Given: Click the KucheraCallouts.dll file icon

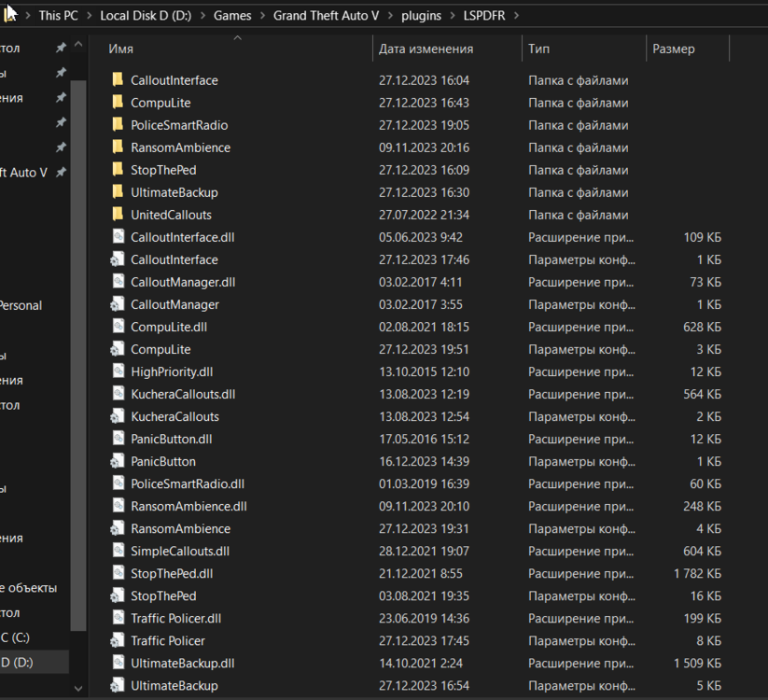Looking at the screenshot, I should [118, 394].
